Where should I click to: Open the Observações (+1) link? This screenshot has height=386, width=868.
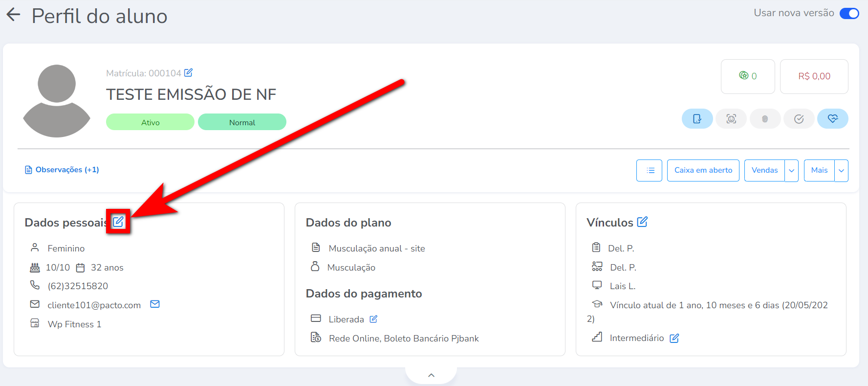click(62, 170)
